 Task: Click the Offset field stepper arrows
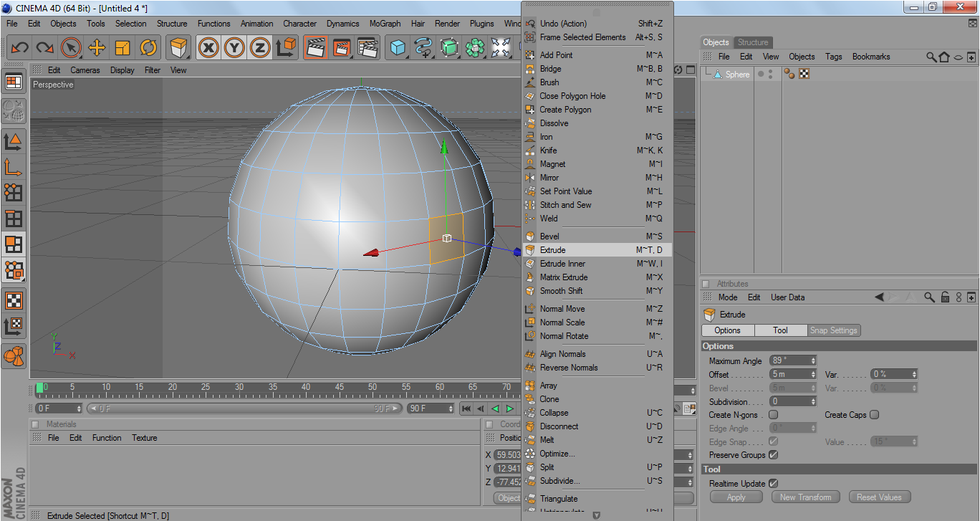pos(813,375)
